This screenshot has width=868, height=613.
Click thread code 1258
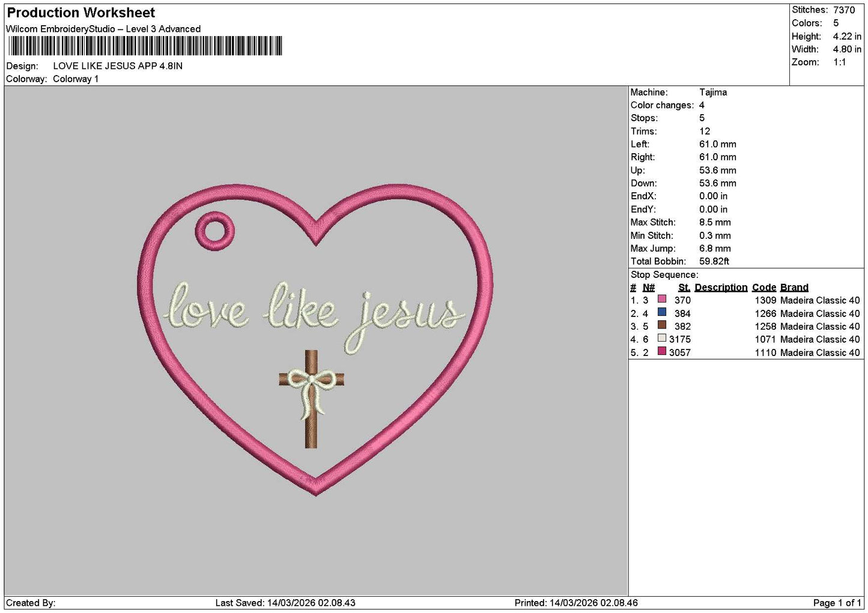tap(765, 327)
